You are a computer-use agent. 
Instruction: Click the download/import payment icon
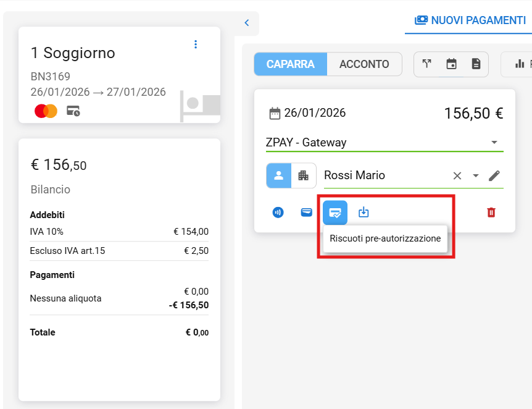tap(364, 213)
